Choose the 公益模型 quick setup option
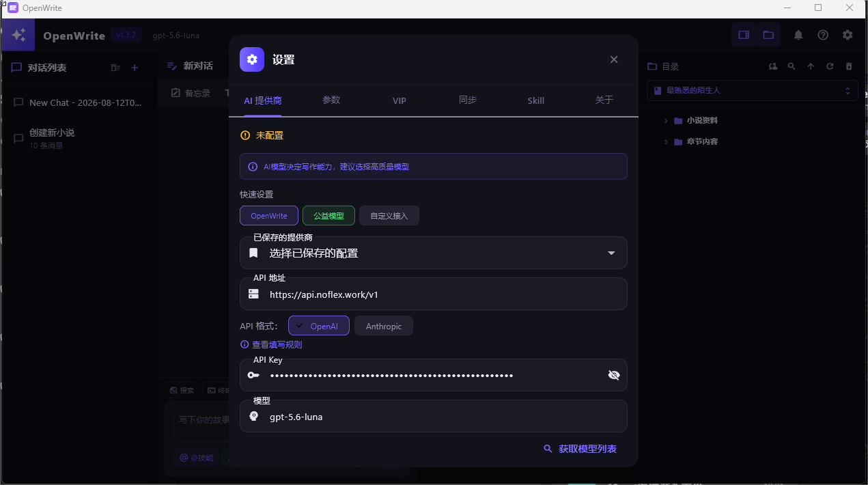Viewport: 868px width, 485px height. point(328,216)
